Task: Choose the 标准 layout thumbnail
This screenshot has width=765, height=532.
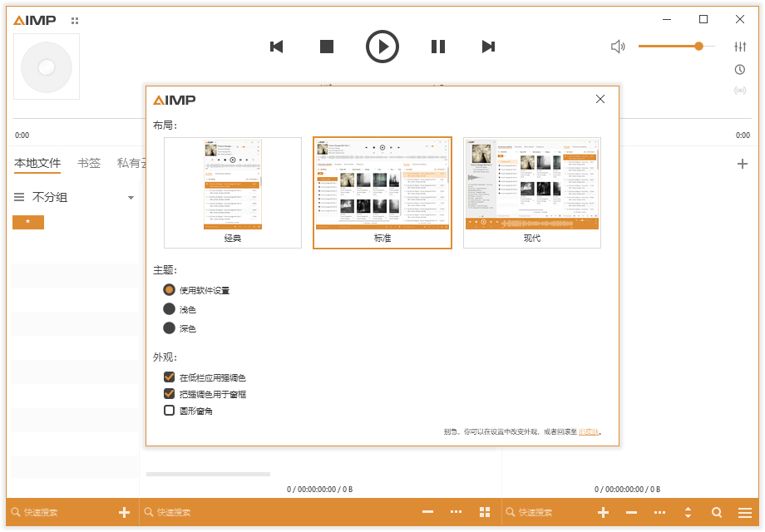Action: point(382,193)
